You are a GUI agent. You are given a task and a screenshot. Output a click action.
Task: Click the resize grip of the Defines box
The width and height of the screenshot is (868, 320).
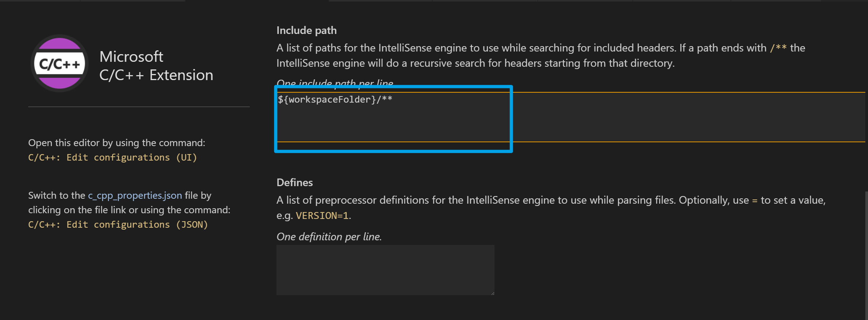(x=492, y=293)
